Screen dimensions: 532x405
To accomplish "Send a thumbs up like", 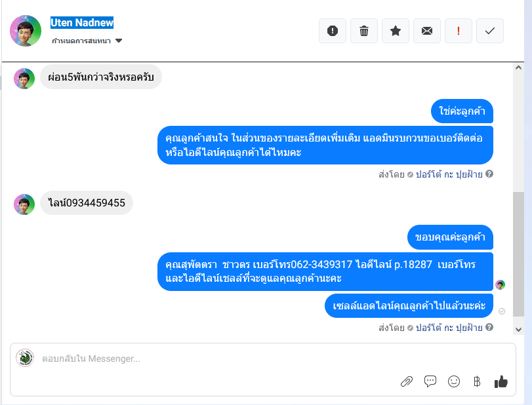I will coord(501,381).
